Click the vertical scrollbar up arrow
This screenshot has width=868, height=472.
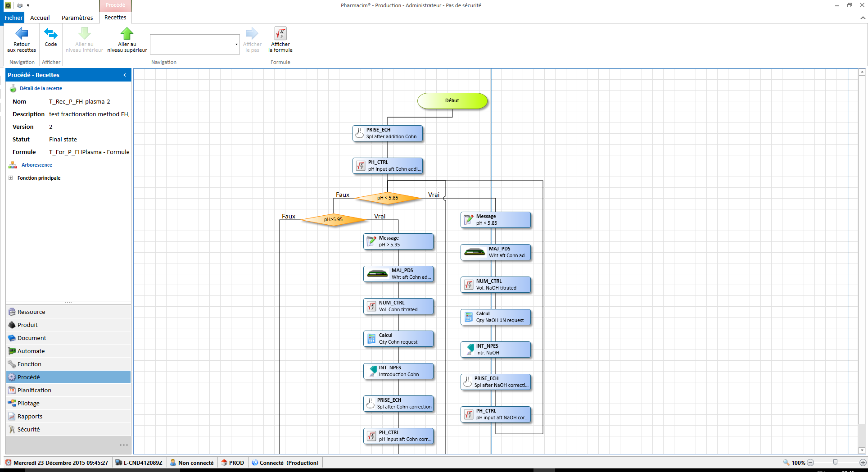tap(862, 72)
